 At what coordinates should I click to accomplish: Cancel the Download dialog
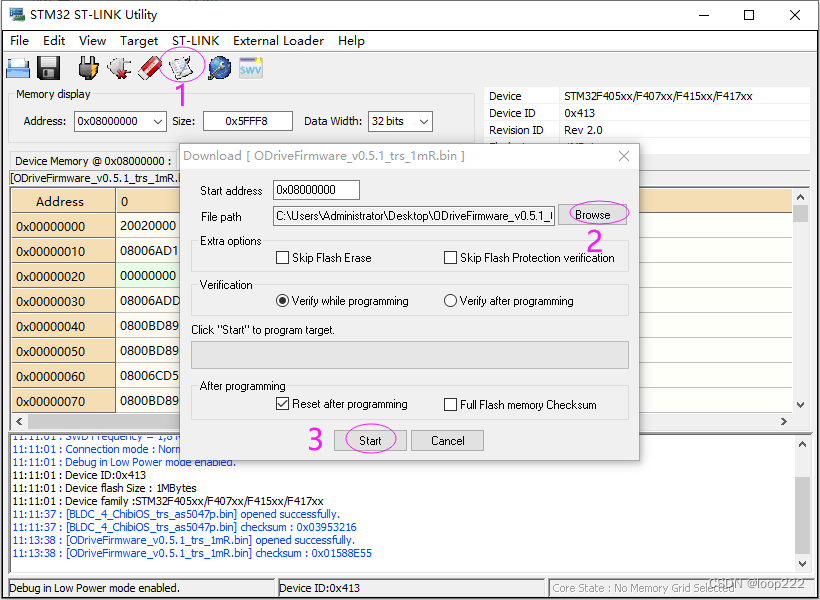pos(448,440)
